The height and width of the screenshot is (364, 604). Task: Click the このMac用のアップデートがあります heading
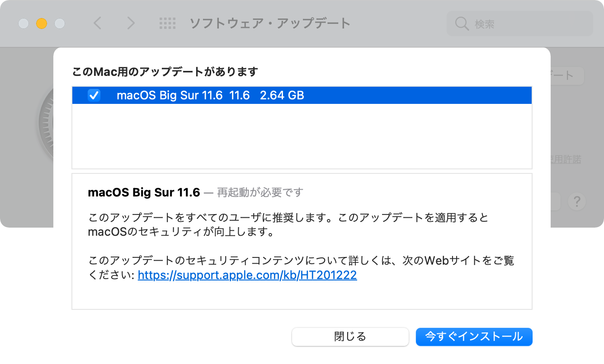tap(165, 71)
